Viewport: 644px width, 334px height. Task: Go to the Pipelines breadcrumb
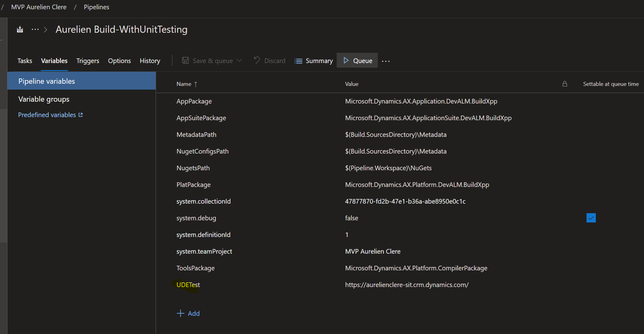(96, 7)
